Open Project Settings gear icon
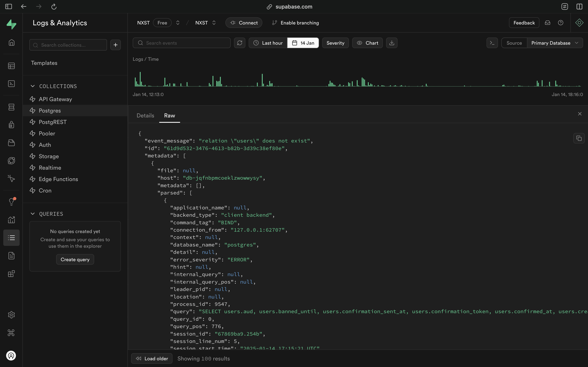This screenshot has height=367, width=588. tap(11, 315)
